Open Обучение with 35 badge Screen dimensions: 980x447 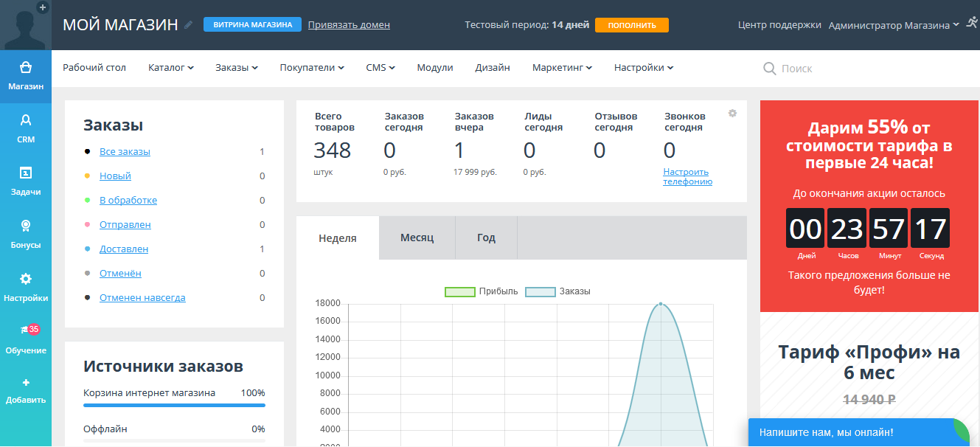click(26, 339)
